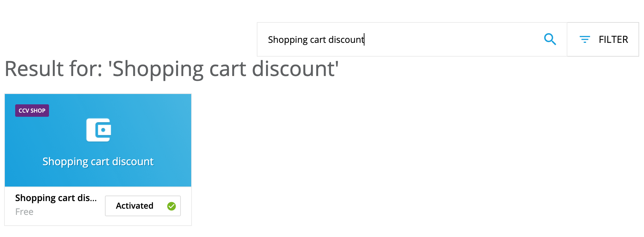Open the "Shopping cart dis..." app name

(x=56, y=198)
